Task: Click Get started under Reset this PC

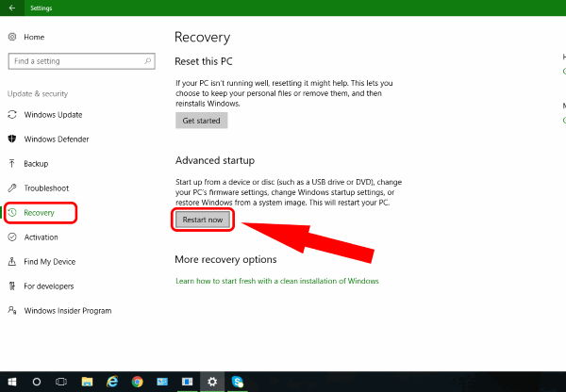Action: click(x=202, y=121)
